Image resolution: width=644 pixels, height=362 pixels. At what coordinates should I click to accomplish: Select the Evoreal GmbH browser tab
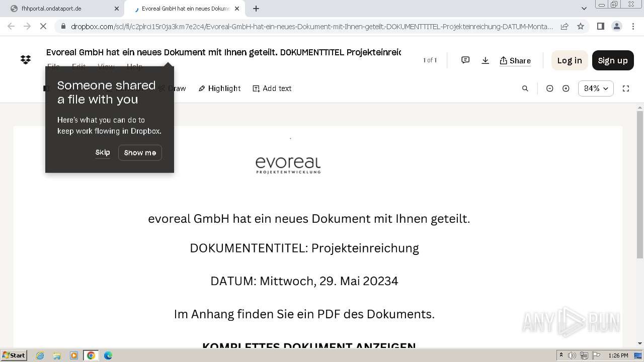pyautogui.click(x=184, y=9)
